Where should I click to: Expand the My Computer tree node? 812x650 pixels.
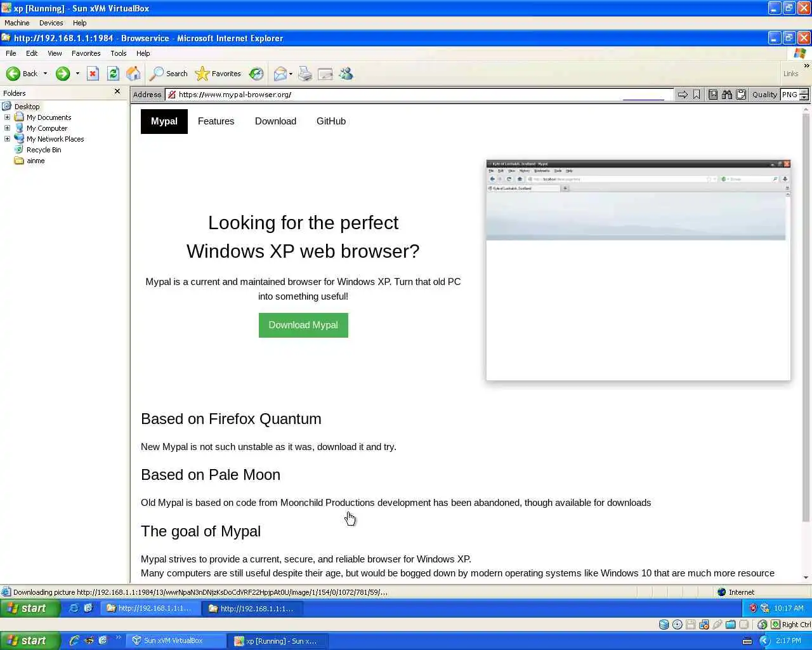(x=7, y=128)
